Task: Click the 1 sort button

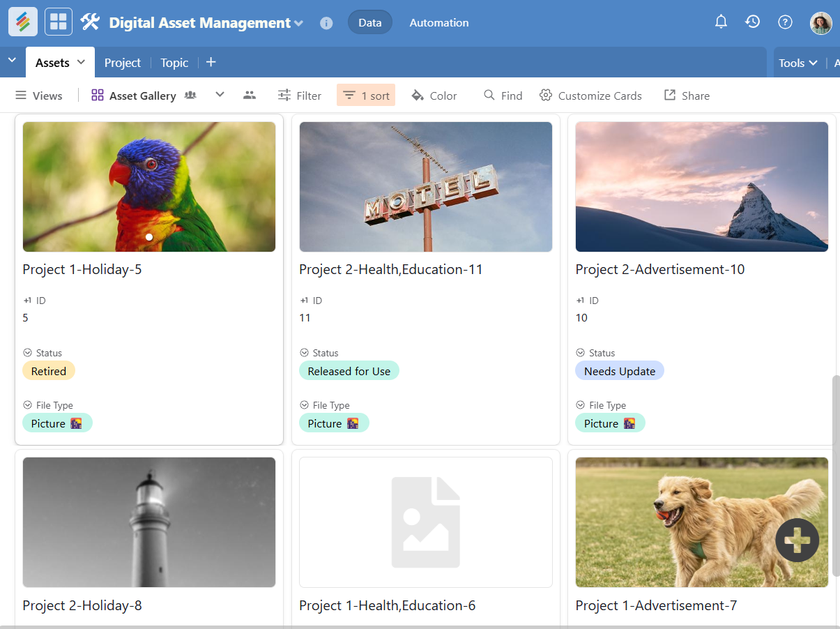Action: pyautogui.click(x=366, y=96)
